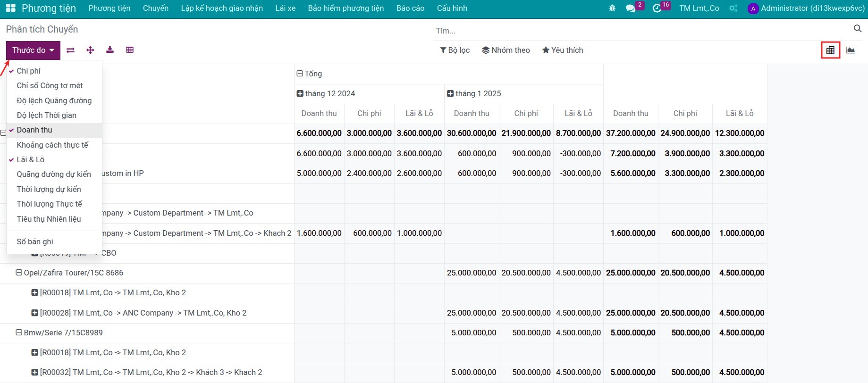The image size is (868, 383).
Task: Flip axis with the swap arrows icon
Action: (x=70, y=50)
